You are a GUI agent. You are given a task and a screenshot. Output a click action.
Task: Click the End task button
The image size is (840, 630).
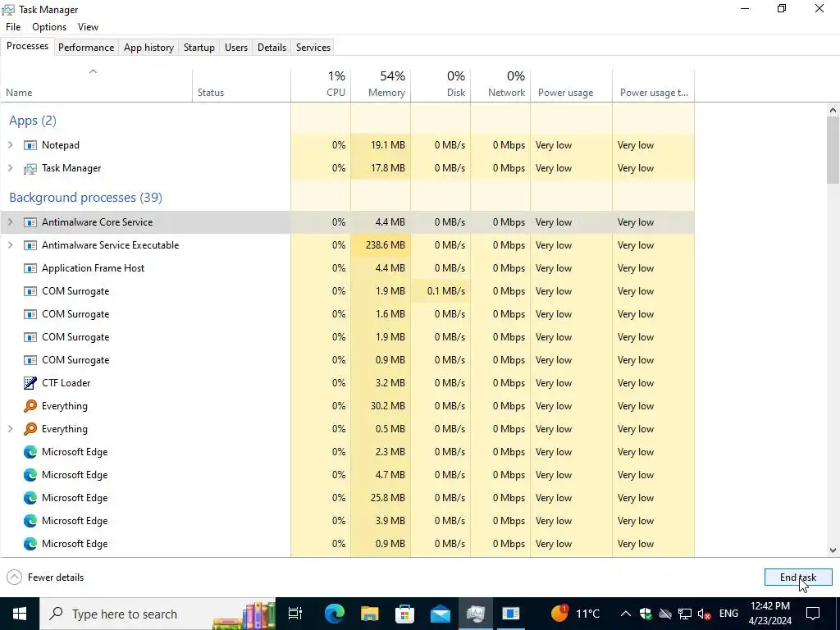coord(798,577)
